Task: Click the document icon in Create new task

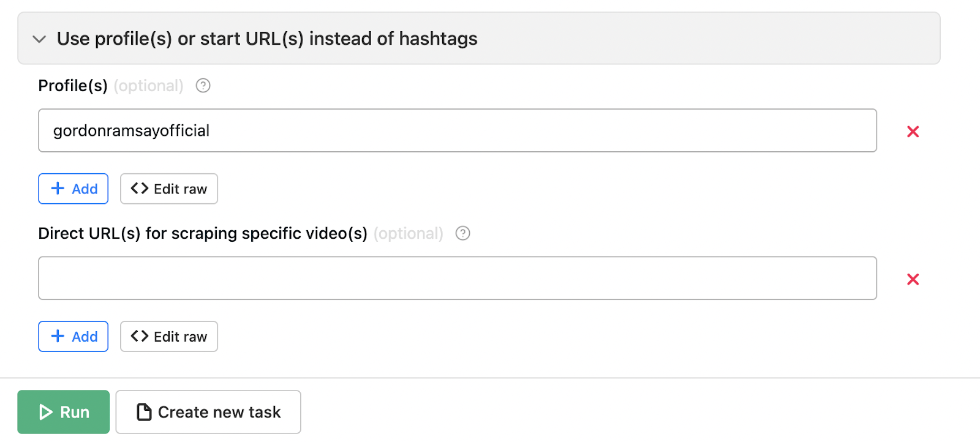Action: tap(144, 412)
